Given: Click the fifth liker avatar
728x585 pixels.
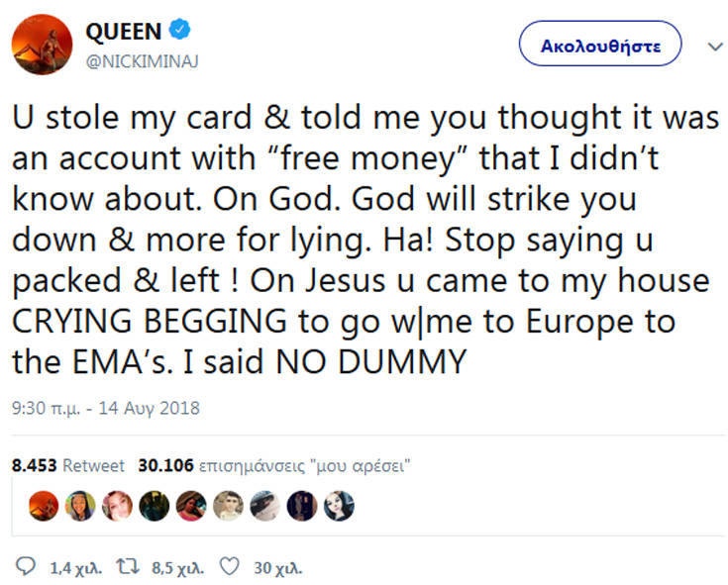Looking at the screenshot, I should 191,506.
